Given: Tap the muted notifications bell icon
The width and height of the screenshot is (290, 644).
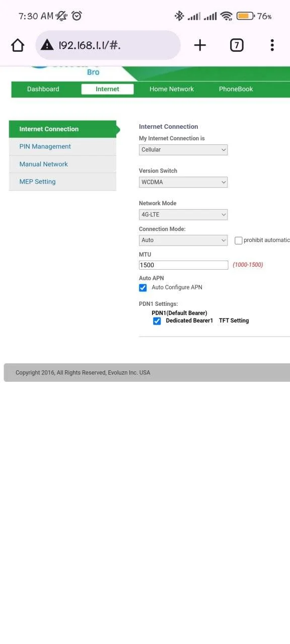Looking at the screenshot, I should point(61,16).
